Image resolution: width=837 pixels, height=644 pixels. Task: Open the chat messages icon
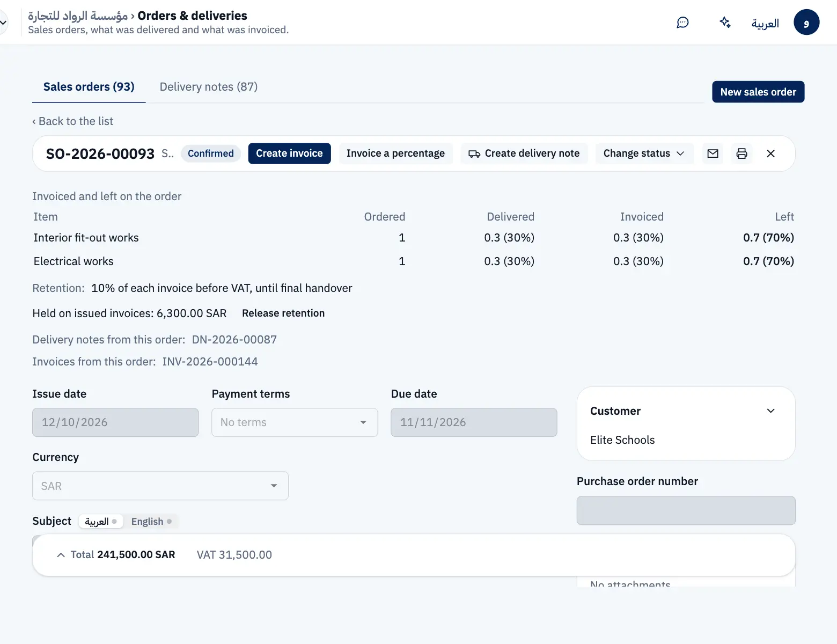click(682, 23)
